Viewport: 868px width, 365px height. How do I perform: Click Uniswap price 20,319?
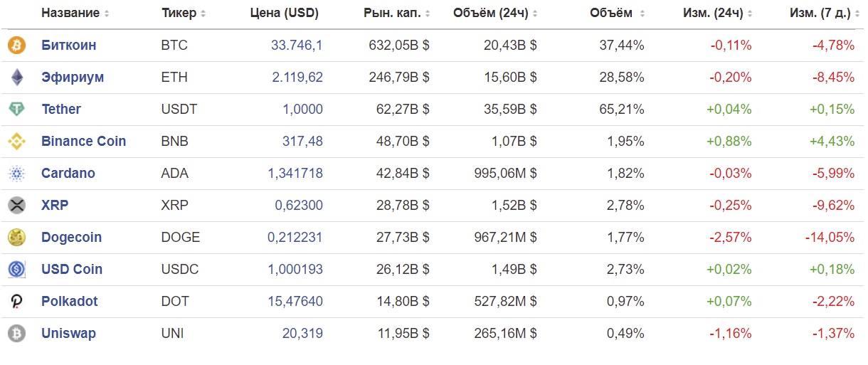(x=302, y=334)
